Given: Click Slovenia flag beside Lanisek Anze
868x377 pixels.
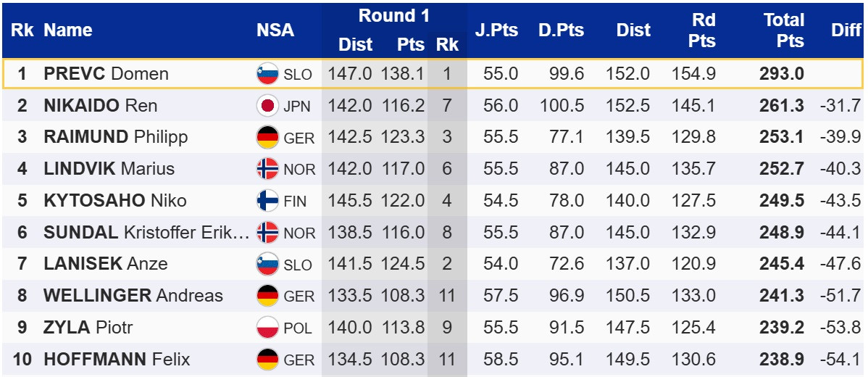Looking at the screenshot, I should coord(267,264).
